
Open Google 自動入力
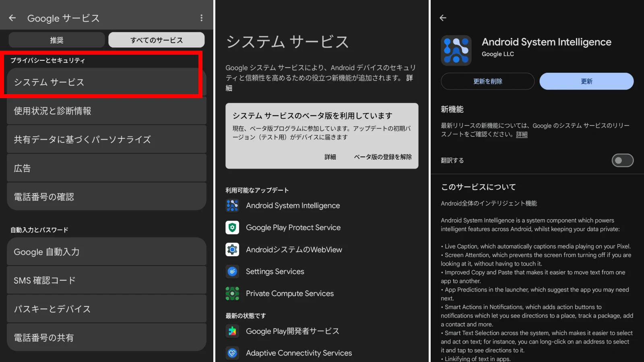point(107,252)
